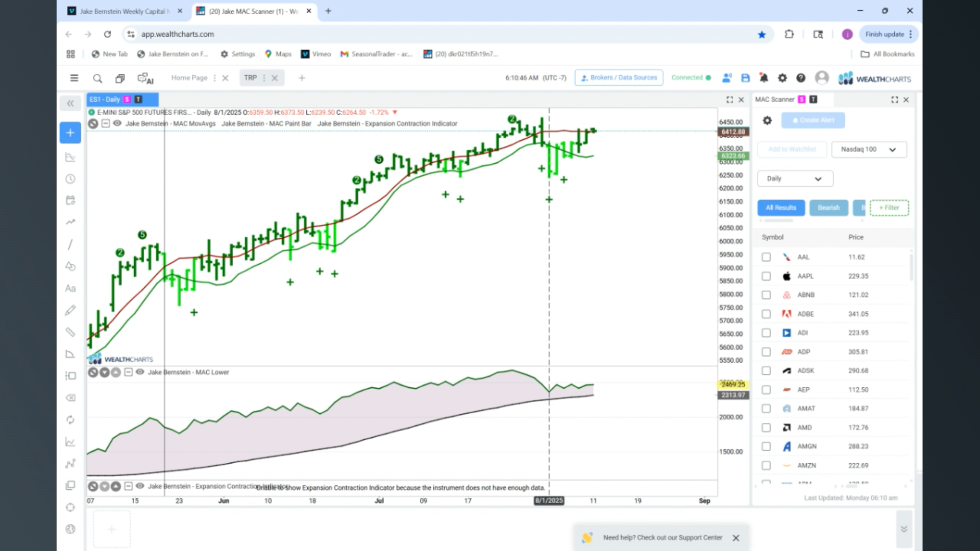Open the TRP tab options menu

pos(264,78)
